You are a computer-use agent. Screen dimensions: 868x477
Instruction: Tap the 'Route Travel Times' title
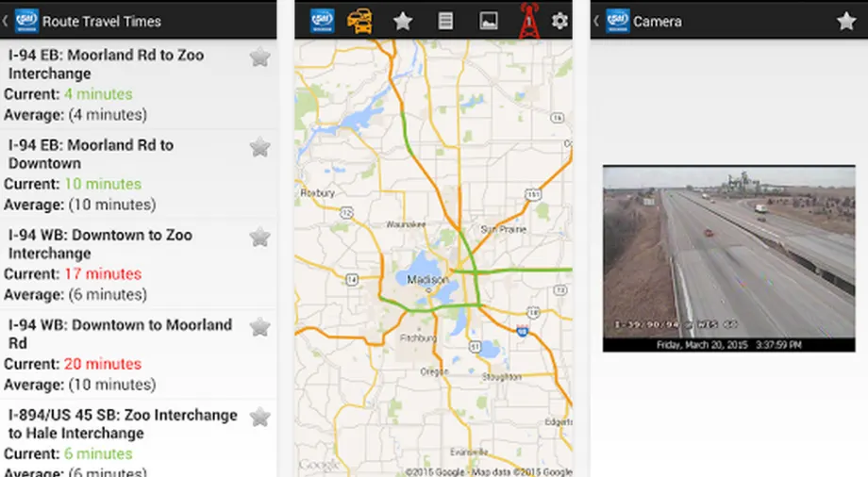(x=102, y=22)
